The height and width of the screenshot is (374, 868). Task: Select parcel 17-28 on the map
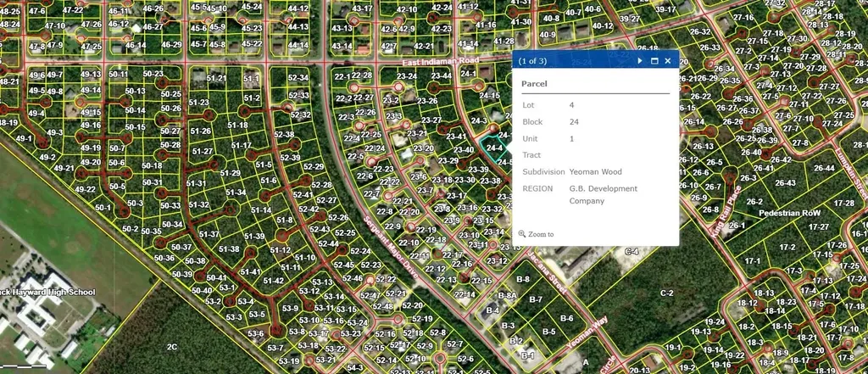point(843,204)
